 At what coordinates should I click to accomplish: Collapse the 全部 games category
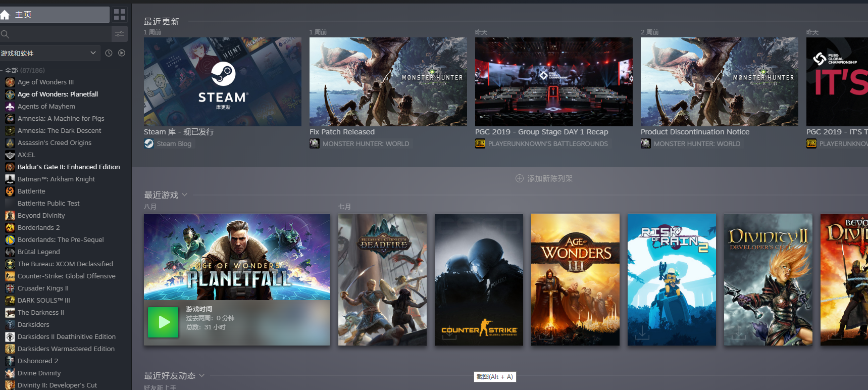pos(2,70)
